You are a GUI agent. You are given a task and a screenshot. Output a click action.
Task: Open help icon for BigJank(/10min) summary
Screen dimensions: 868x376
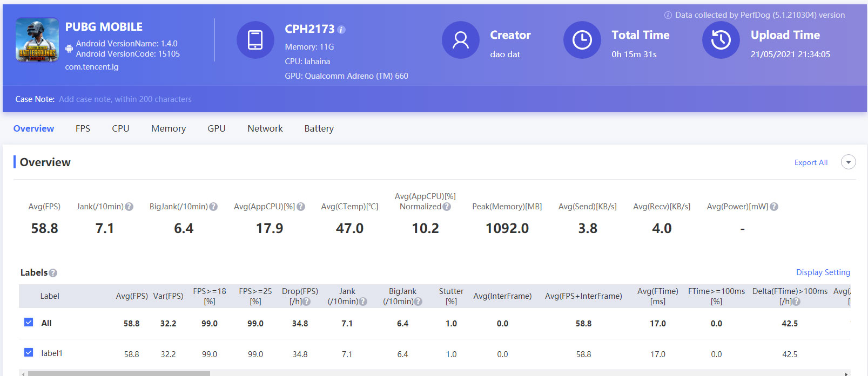(x=213, y=207)
